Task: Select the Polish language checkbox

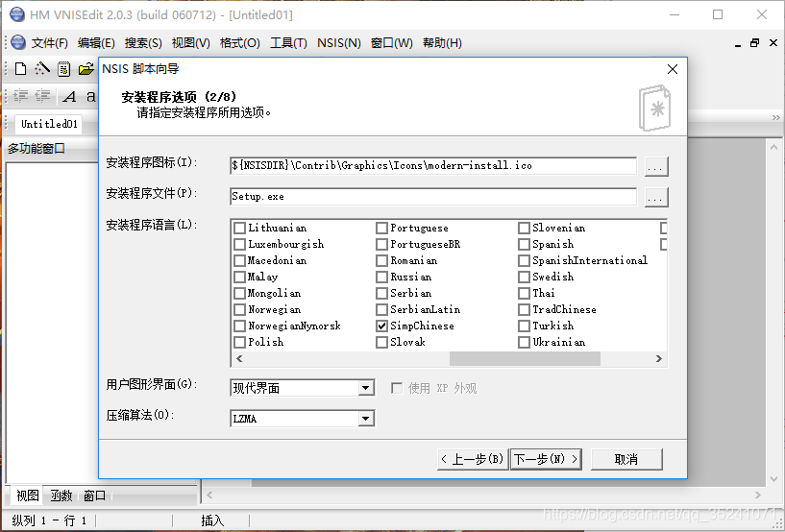Action: (x=240, y=342)
